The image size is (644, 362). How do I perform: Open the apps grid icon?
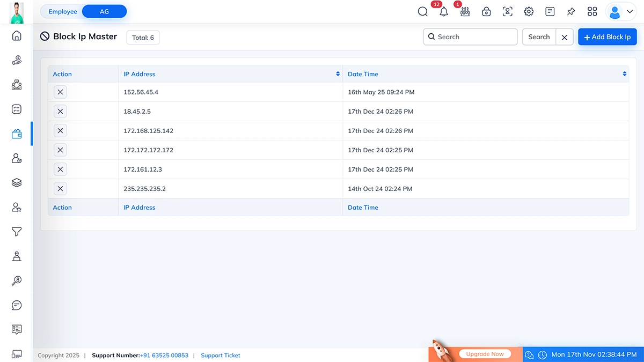pyautogui.click(x=592, y=12)
